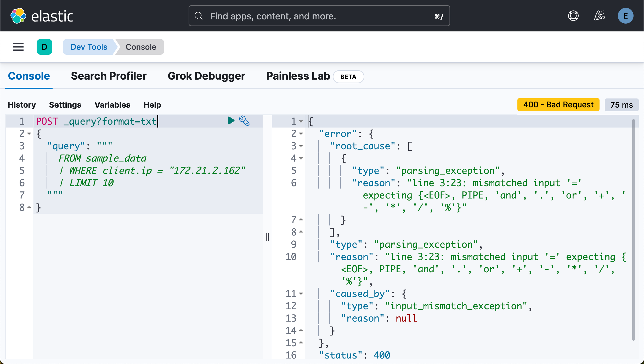Open the help lifebuoy icon

pyautogui.click(x=573, y=16)
